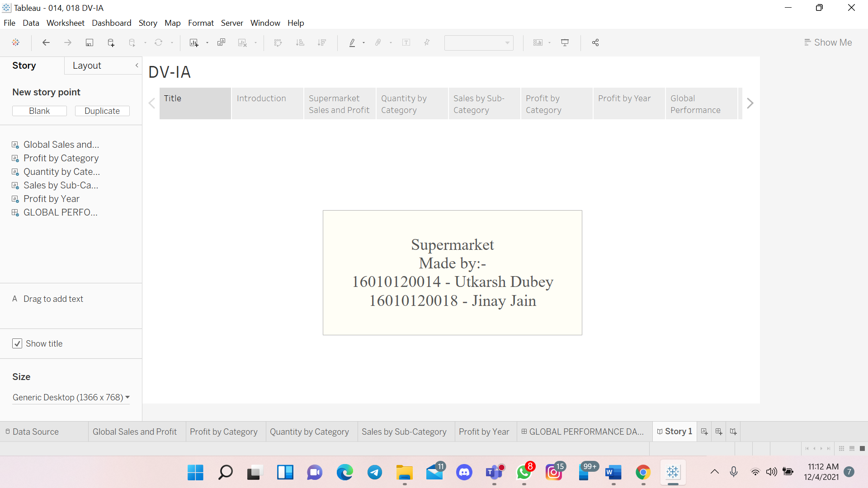Collapse the Story side pane chevron
Image resolution: width=868 pixels, height=488 pixels.
tap(137, 66)
